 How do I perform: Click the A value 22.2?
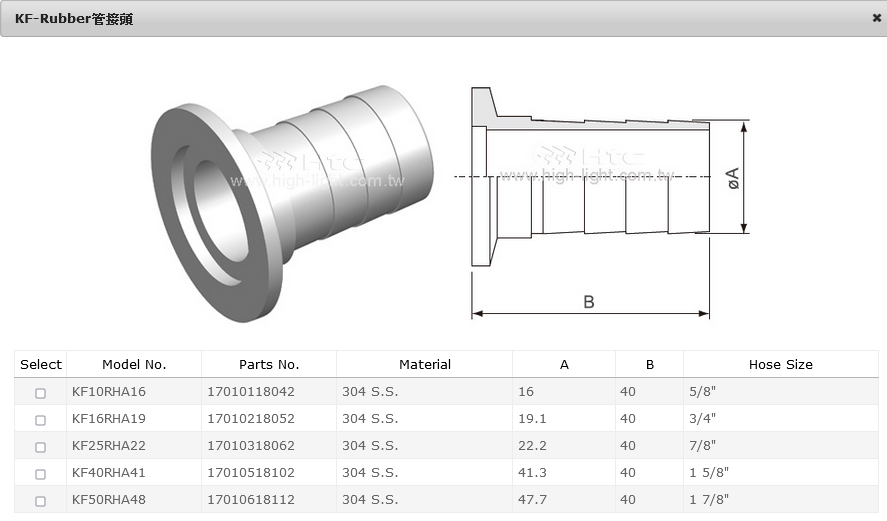click(x=532, y=446)
